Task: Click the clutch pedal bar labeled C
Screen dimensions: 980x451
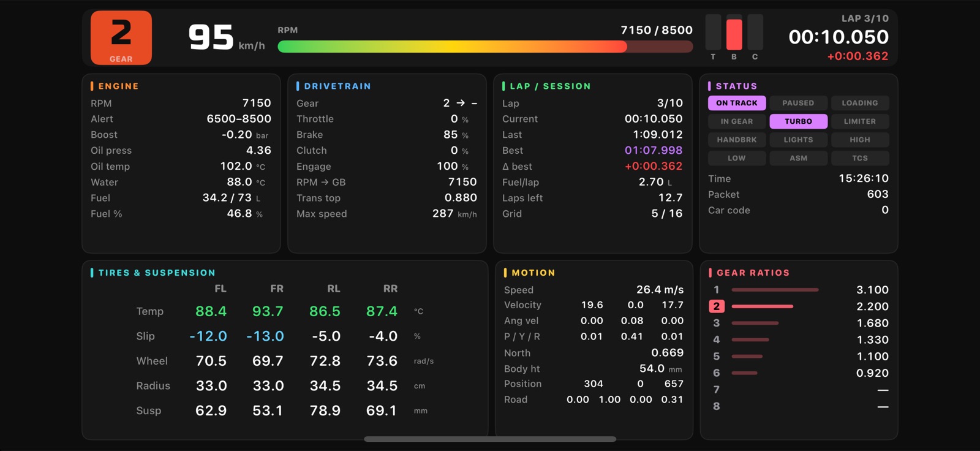Action: tap(755, 32)
